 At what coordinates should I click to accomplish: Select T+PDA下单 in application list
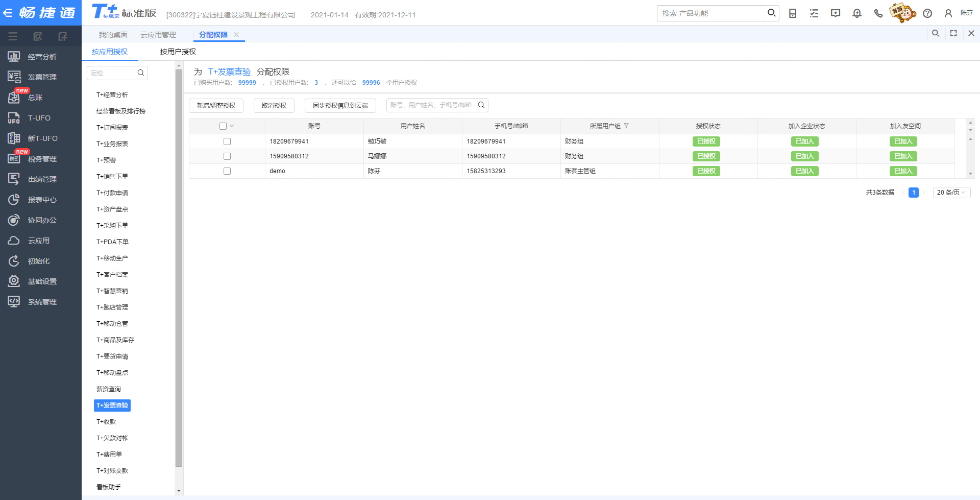coord(112,242)
